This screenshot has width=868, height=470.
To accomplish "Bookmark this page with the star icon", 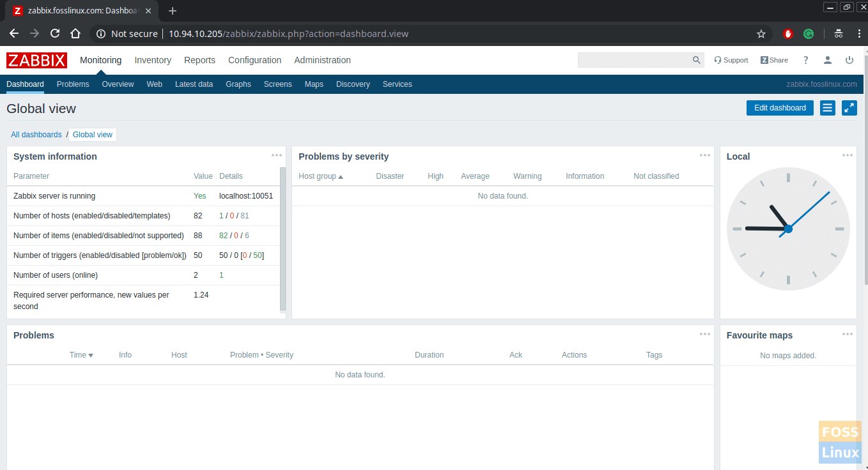I will click(761, 34).
